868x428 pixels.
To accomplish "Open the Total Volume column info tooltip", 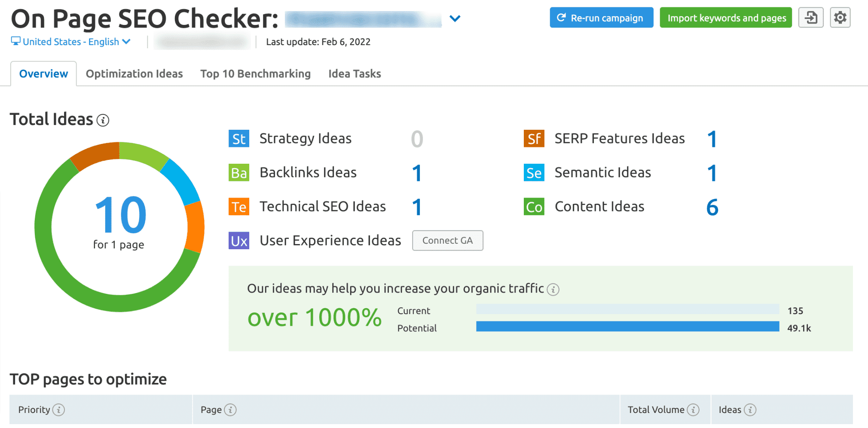I will click(693, 410).
